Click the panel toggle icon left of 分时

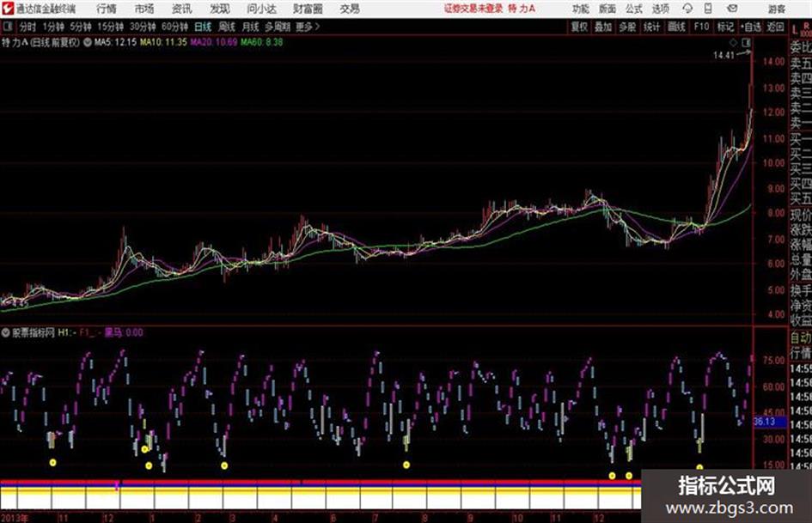pyautogui.click(x=7, y=27)
